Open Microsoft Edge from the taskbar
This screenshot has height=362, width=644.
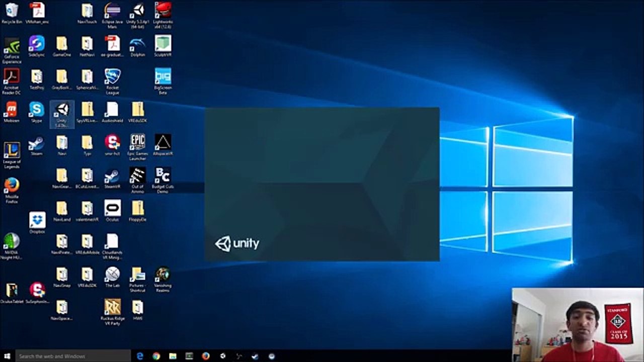140,356
